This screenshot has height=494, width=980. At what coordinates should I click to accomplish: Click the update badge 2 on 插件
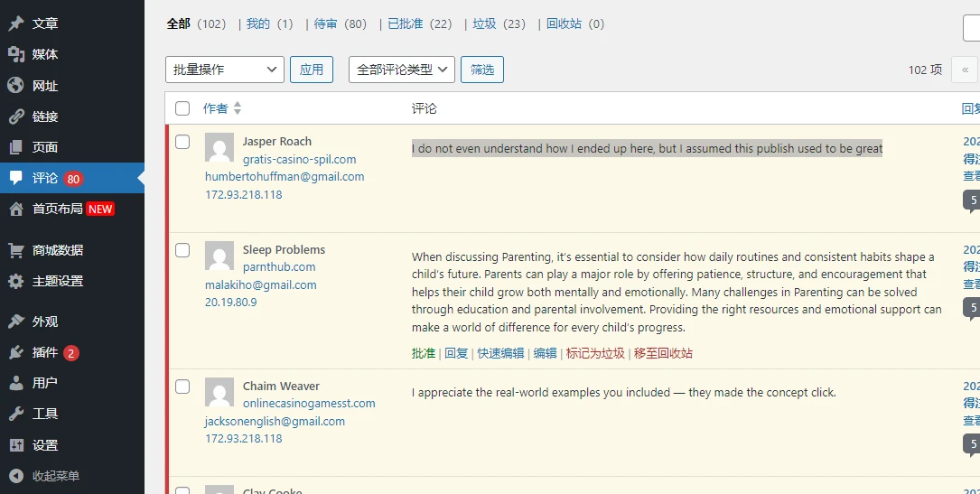pos(70,353)
